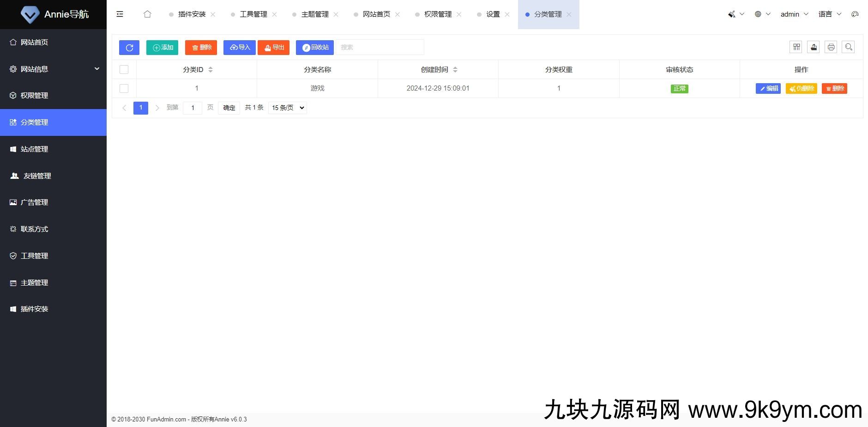This screenshot has height=427, width=868.
Task: Open the admin user dropdown
Action: (x=794, y=14)
